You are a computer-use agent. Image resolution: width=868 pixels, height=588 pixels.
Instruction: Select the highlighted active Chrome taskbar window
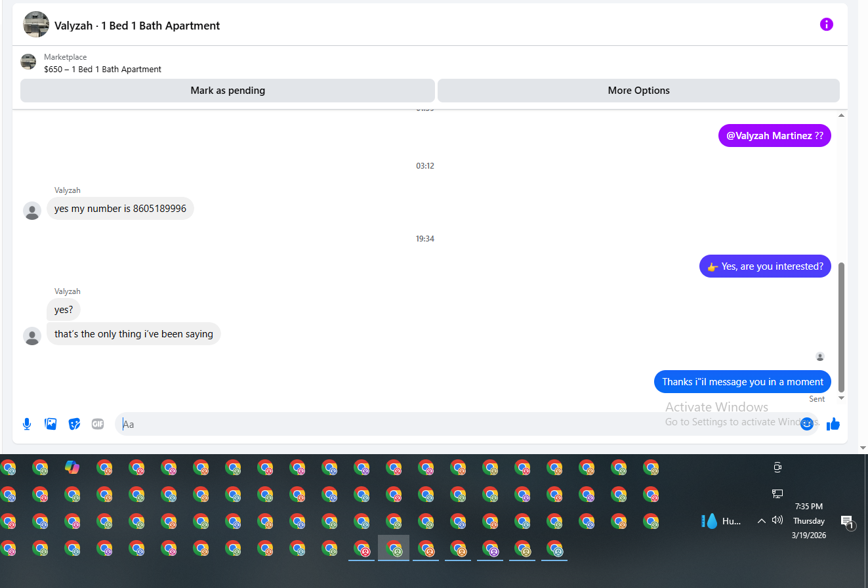(x=394, y=548)
